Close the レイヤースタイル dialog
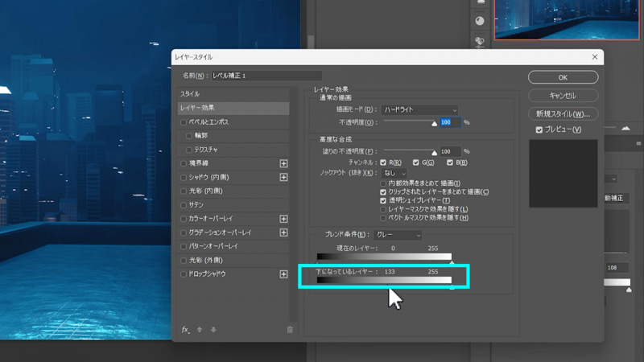The image size is (644, 362). 595,57
